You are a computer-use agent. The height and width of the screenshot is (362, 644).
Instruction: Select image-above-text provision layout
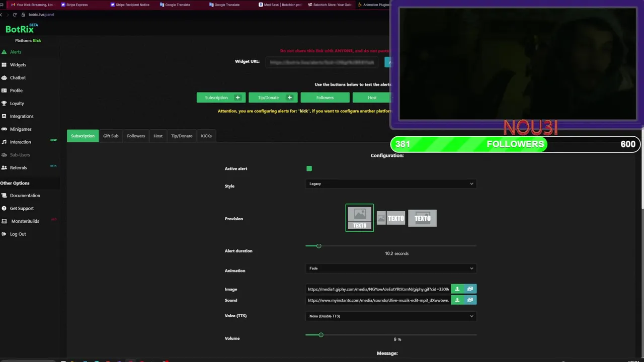[360, 218]
